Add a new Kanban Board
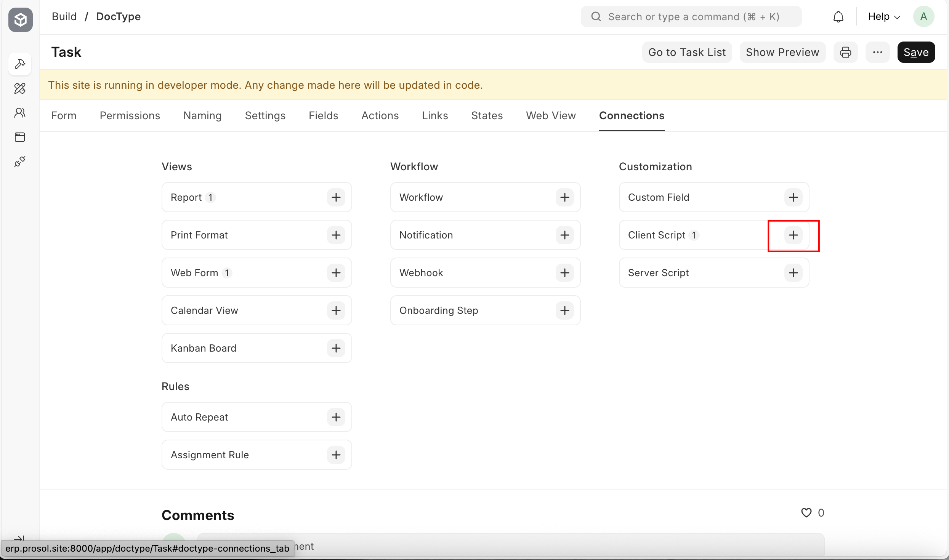The width and height of the screenshot is (949, 560). click(336, 348)
